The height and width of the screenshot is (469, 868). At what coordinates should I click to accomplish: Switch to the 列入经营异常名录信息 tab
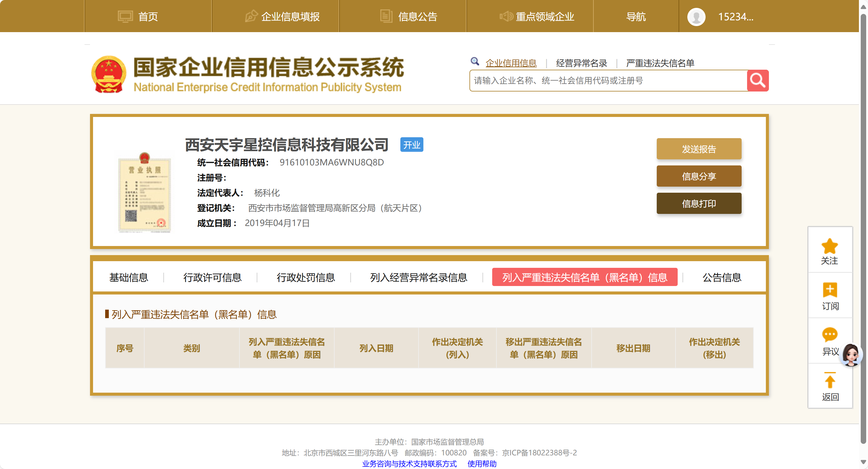point(419,277)
